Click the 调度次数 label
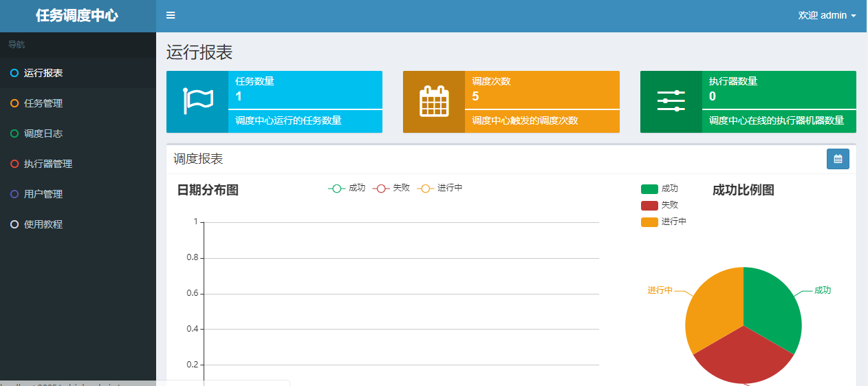This screenshot has height=386, width=868. 491,81
